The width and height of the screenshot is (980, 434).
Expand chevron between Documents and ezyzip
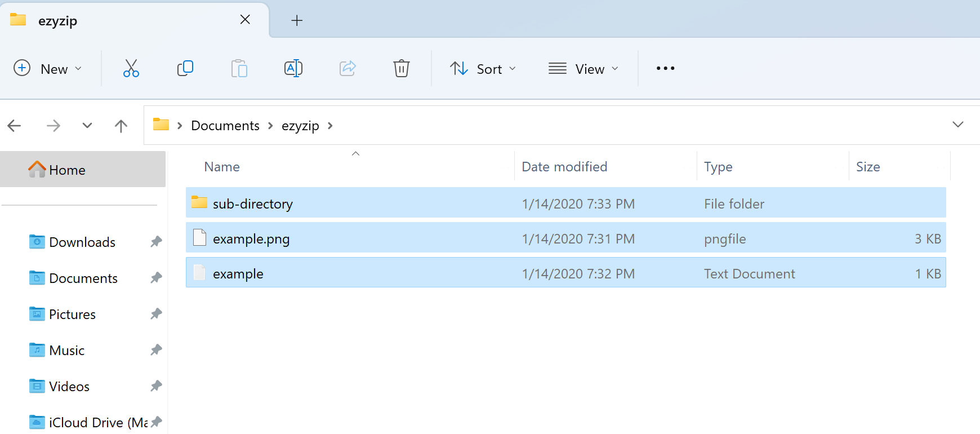tap(270, 126)
